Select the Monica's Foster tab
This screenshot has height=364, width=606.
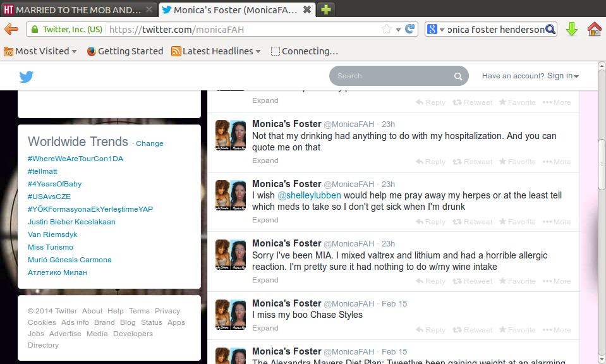pyautogui.click(x=236, y=9)
